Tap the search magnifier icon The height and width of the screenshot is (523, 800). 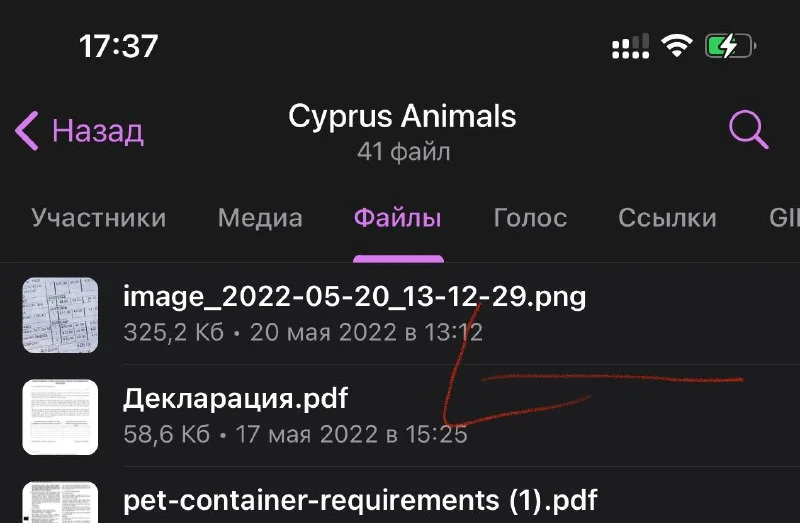[x=748, y=129]
